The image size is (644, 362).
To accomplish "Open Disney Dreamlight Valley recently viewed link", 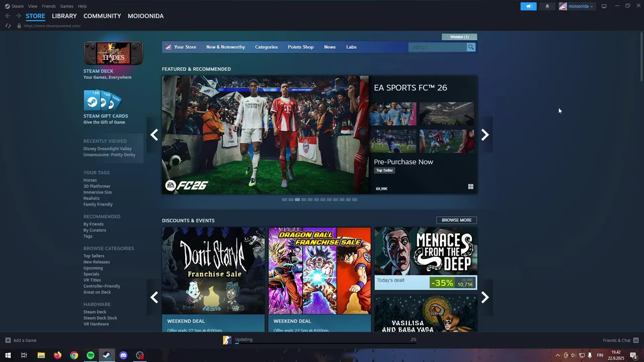I will (108, 149).
